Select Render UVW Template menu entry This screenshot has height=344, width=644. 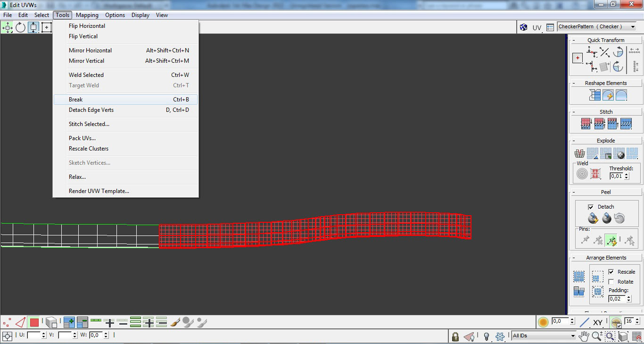coord(99,191)
